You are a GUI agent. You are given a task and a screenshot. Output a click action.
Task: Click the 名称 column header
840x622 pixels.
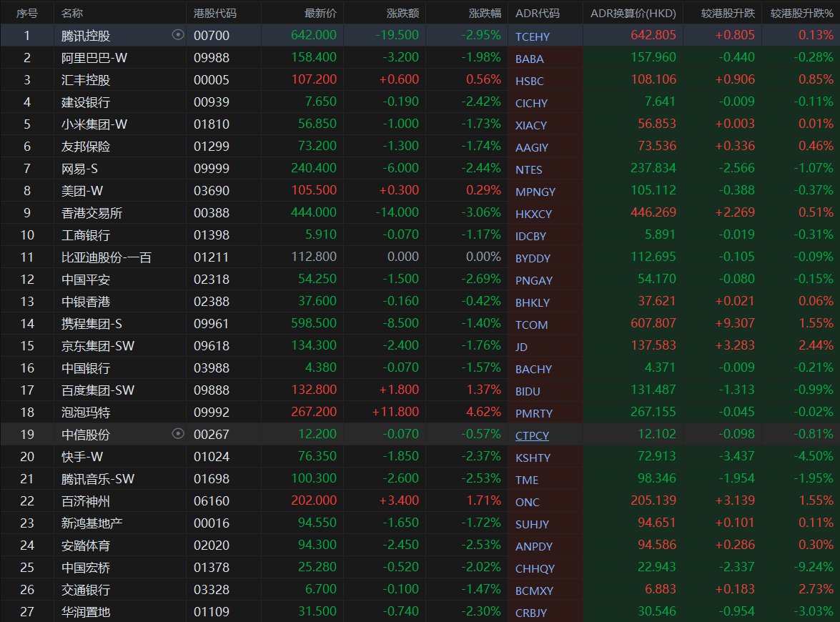click(x=72, y=14)
